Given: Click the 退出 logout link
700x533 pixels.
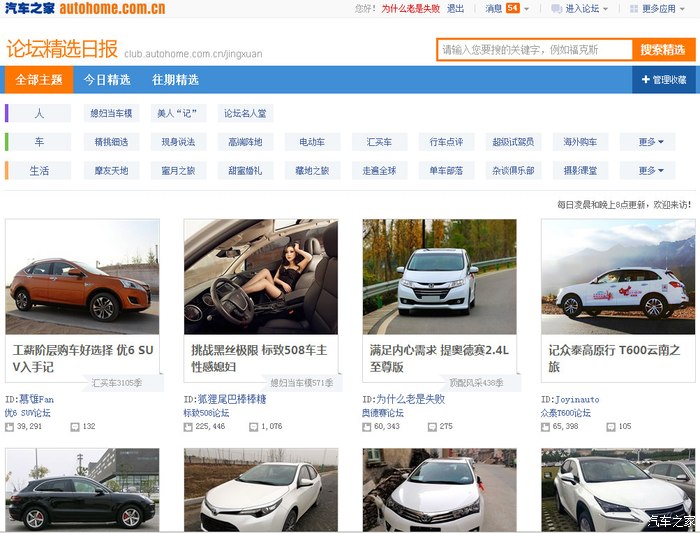Looking at the screenshot, I should tap(455, 9).
